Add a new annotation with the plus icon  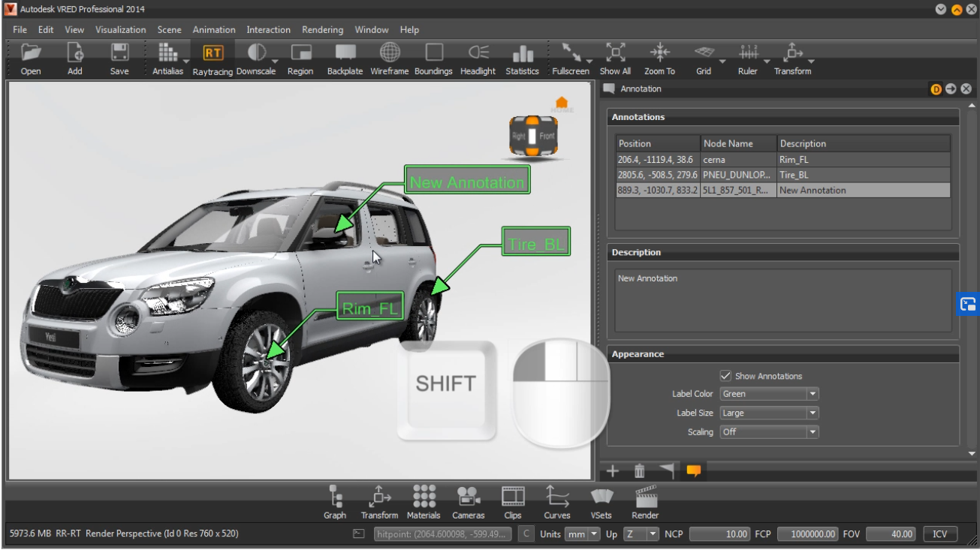[x=613, y=471]
